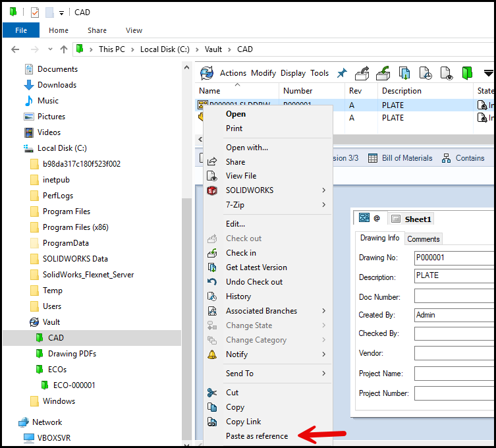This screenshot has height=448, width=496.
Task: Click the Back navigation arrow
Action: 15,49
